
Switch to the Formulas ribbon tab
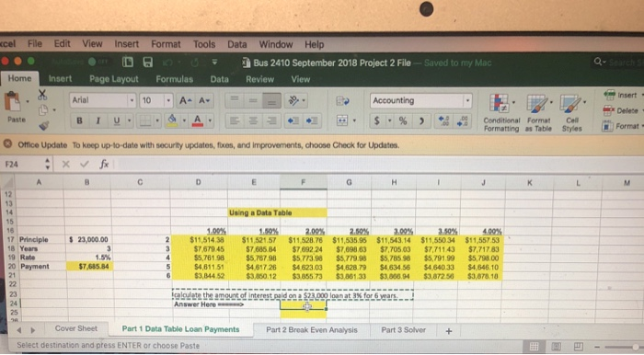click(174, 79)
